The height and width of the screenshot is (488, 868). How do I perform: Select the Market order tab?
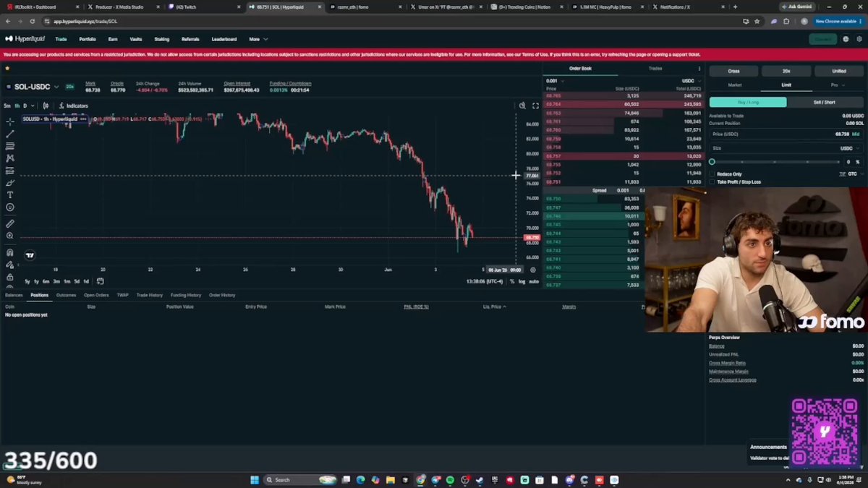coord(735,85)
